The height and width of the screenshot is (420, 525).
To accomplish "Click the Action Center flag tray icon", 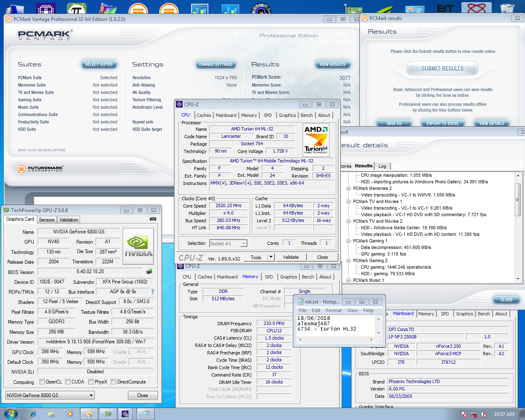I will coord(464,414).
